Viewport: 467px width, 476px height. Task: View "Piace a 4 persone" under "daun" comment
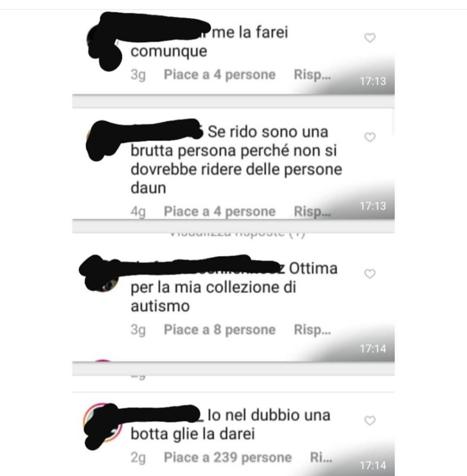[x=220, y=211]
